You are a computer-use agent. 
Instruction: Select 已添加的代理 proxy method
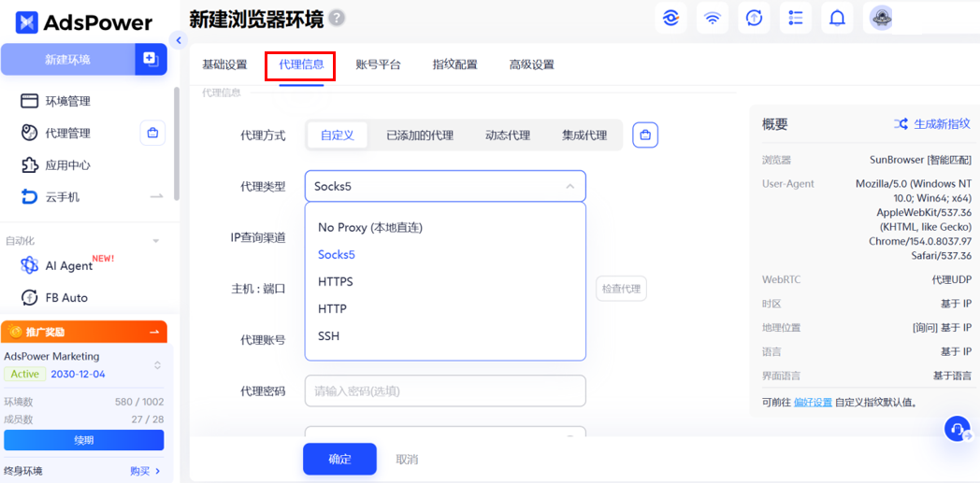click(x=419, y=135)
